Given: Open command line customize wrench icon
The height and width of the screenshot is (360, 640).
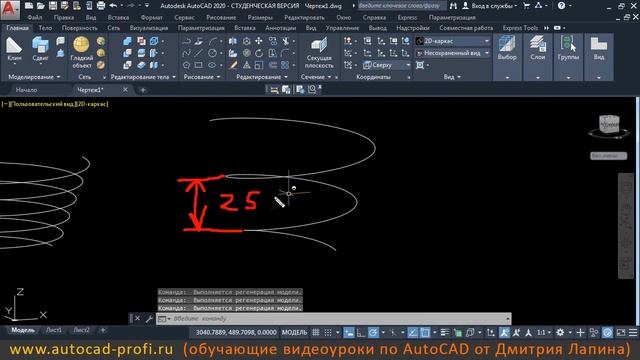Looking at the screenshot, I should click(x=149, y=319).
